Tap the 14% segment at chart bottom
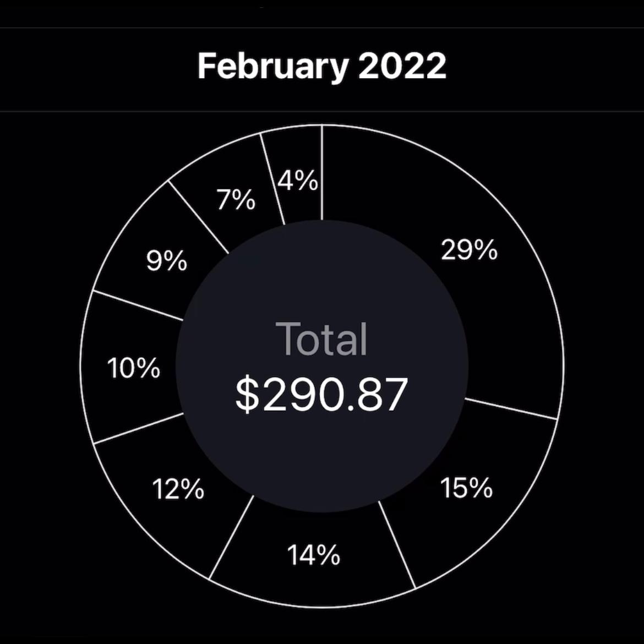This screenshot has height=644, width=644. (x=314, y=554)
